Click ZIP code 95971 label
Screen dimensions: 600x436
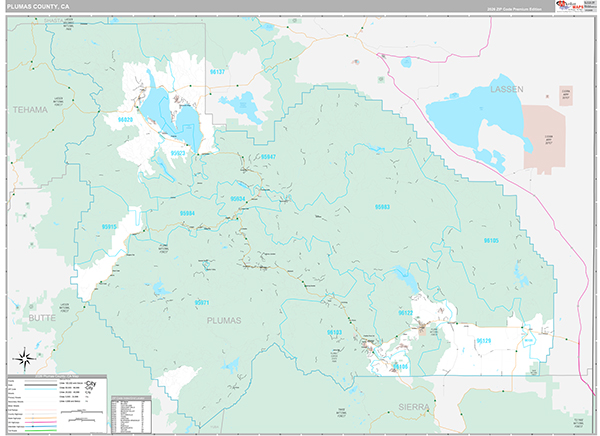pyautogui.click(x=202, y=302)
